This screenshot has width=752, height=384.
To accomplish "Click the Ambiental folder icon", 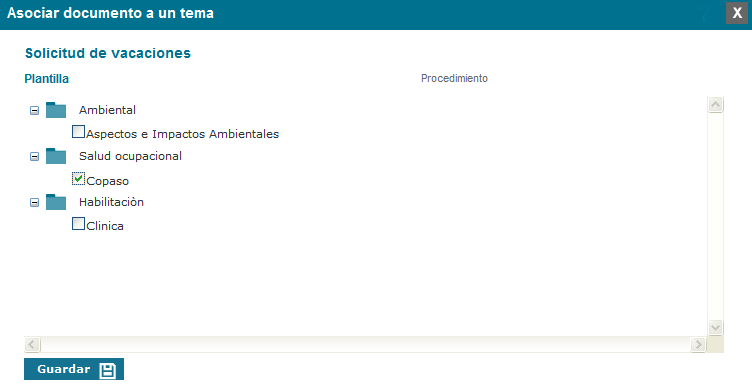I will (x=56, y=110).
